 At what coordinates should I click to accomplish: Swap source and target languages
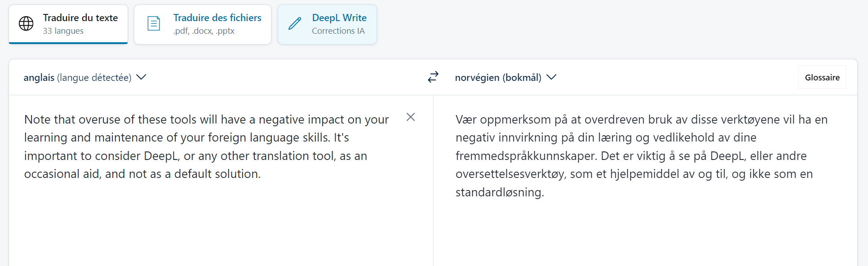pyautogui.click(x=433, y=77)
